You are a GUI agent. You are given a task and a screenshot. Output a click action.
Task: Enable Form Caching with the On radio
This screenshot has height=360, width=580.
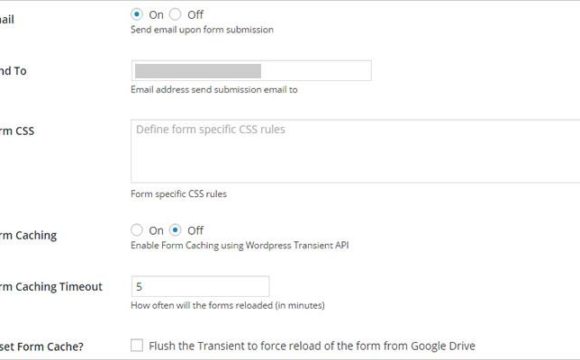(136, 230)
